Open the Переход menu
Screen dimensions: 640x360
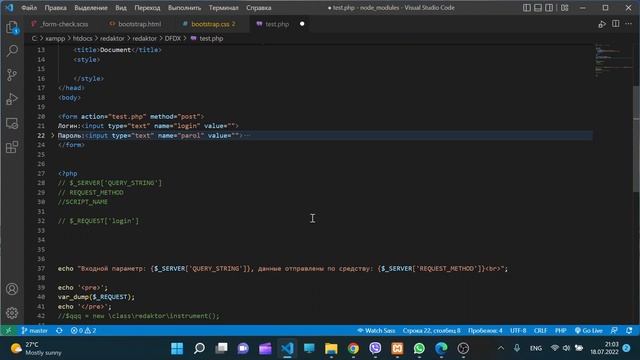(147, 8)
